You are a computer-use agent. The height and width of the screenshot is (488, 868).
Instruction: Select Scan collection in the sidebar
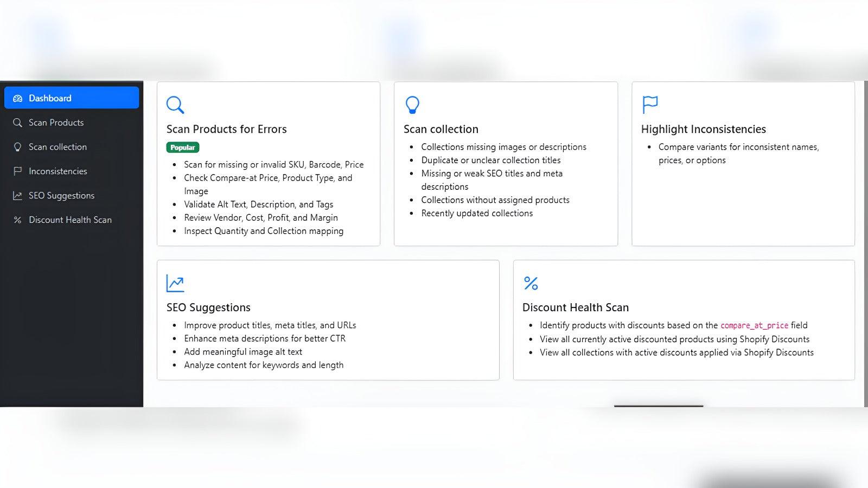(x=57, y=147)
